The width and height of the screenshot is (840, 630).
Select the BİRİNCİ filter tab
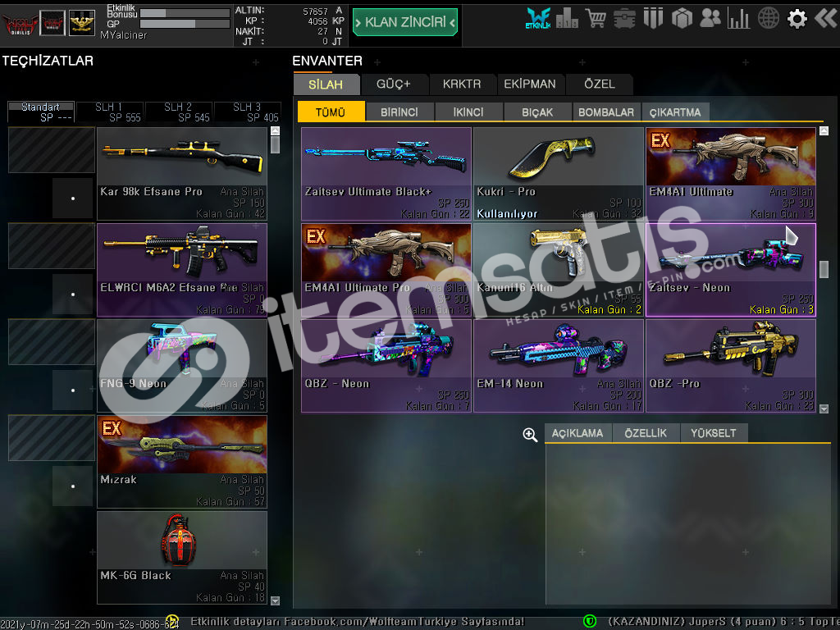coord(399,112)
